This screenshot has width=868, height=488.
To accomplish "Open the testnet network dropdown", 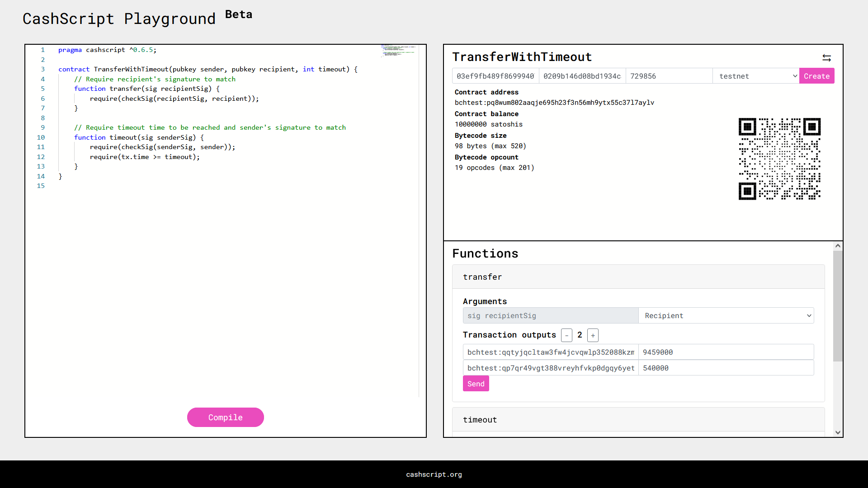I will pyautogui.click(x=756, y=76).
